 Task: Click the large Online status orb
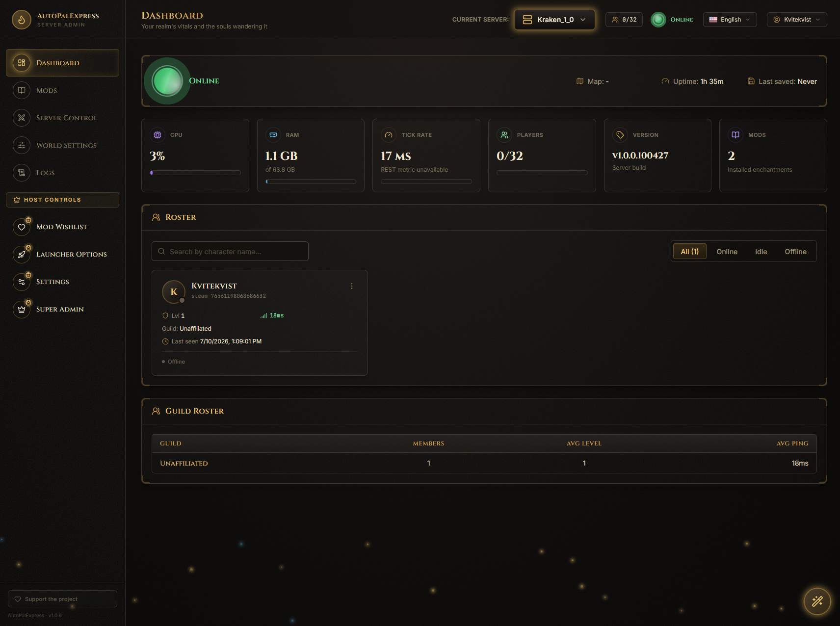[x=167, y=81]
